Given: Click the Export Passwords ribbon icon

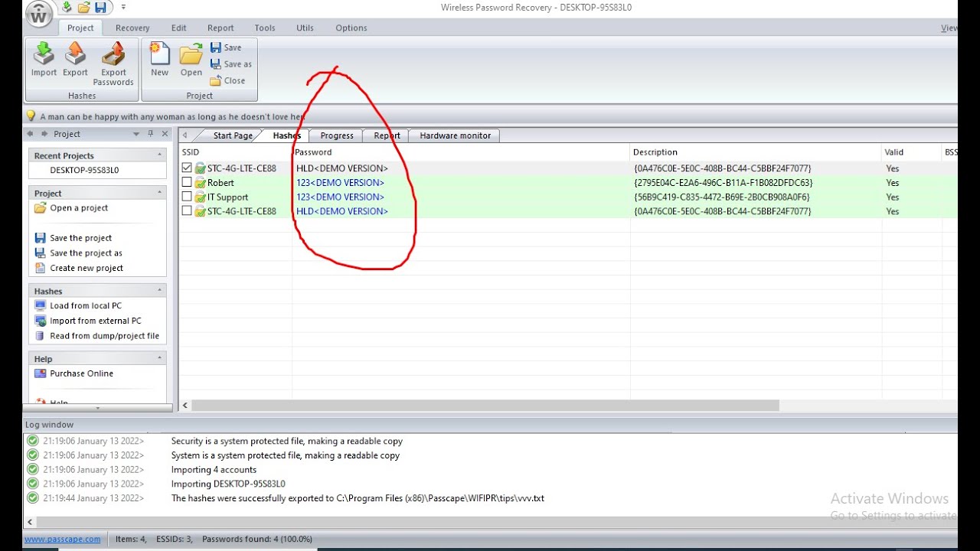Looking at the screenshot, I should (113, 64).
